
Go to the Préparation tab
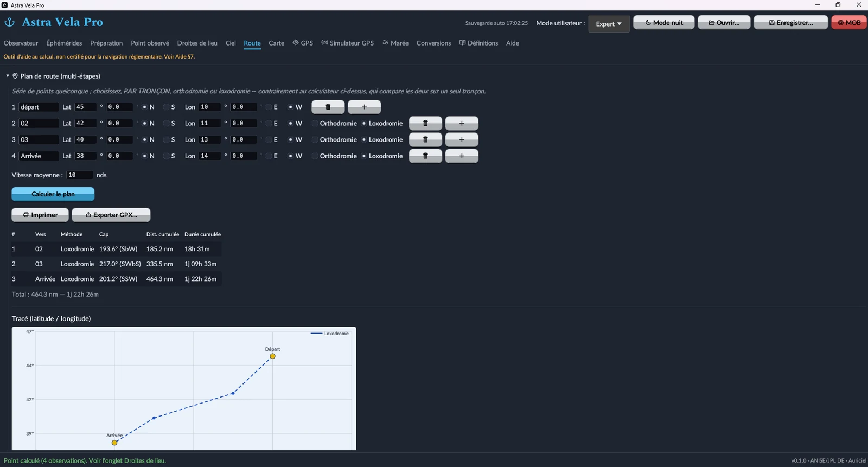click(x=106, y=43)
